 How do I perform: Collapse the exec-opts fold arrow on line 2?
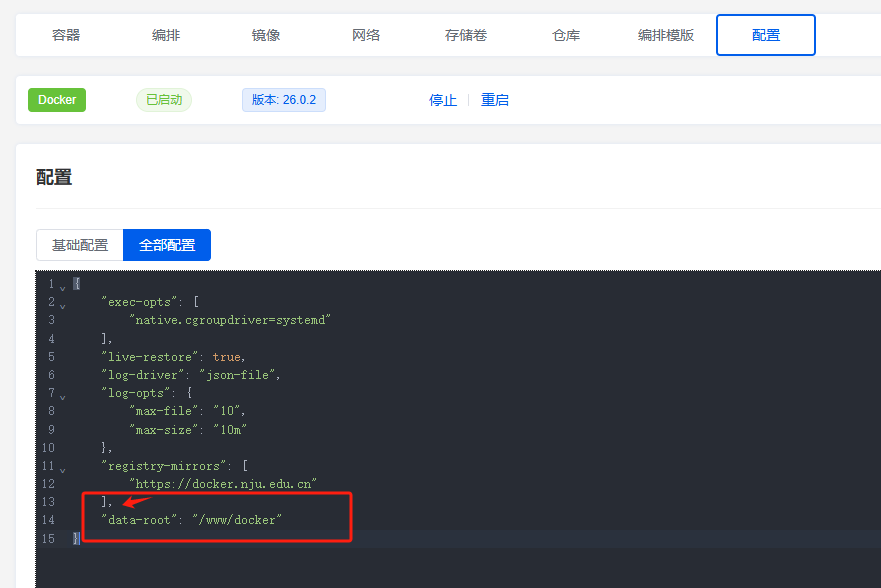coord(62,307)
